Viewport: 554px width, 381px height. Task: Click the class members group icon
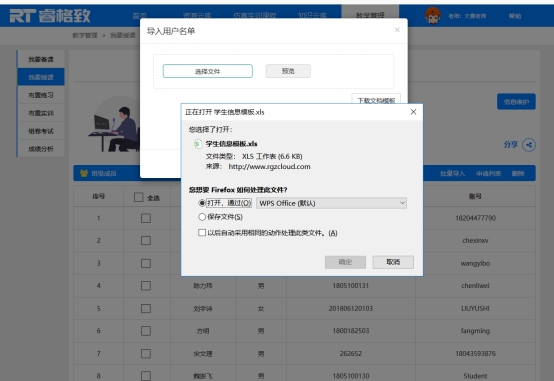[x=84, y=173]
